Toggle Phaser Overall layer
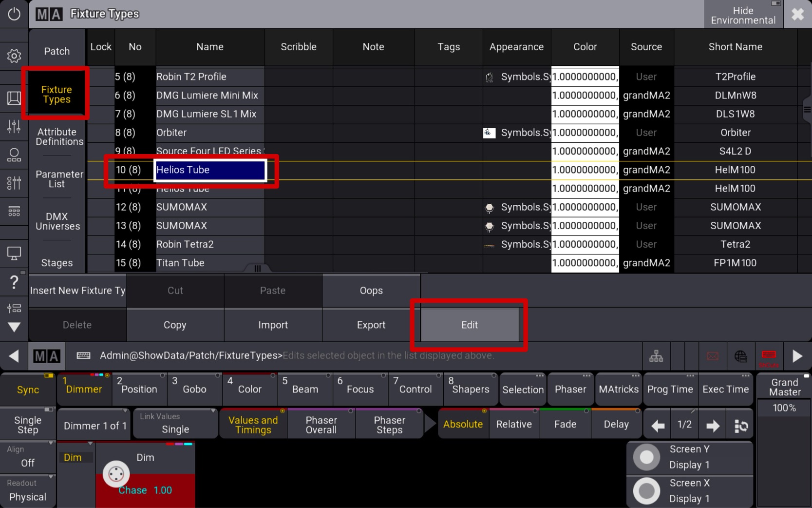 click(x=321, y=424)
